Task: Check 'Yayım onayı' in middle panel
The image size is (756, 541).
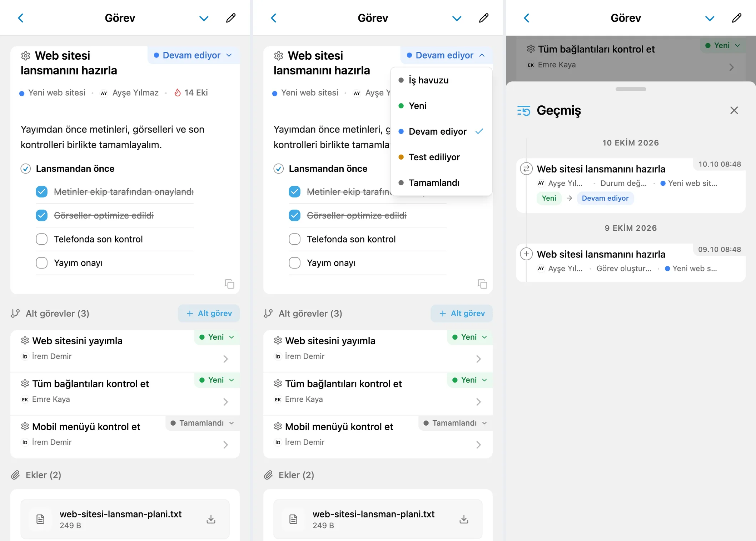Action: pyautogui.click(x=295, y=263)
